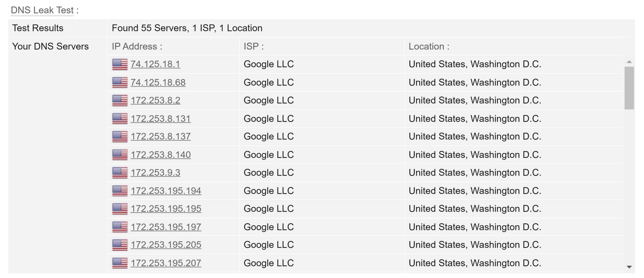
Task: Follow the 172.253.195.194 address link
Action: [x=166, y=191]
